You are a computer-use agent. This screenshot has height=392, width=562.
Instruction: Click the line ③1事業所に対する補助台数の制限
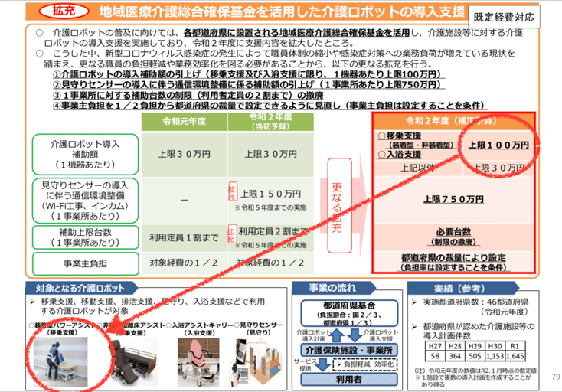click(188, 95)
